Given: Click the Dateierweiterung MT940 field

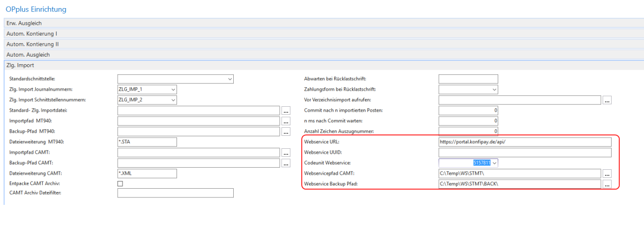Looking at the screenshot, I should 147,142.
